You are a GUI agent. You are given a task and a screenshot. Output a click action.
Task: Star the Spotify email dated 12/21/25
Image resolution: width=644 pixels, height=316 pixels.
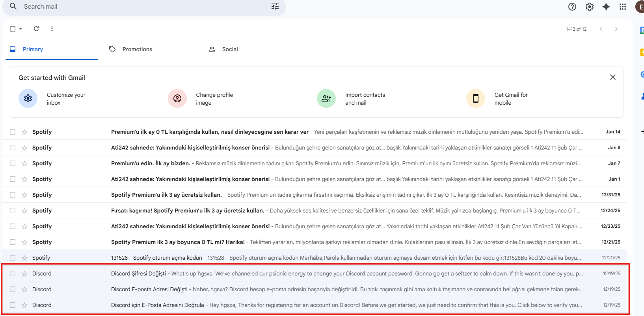24,242
